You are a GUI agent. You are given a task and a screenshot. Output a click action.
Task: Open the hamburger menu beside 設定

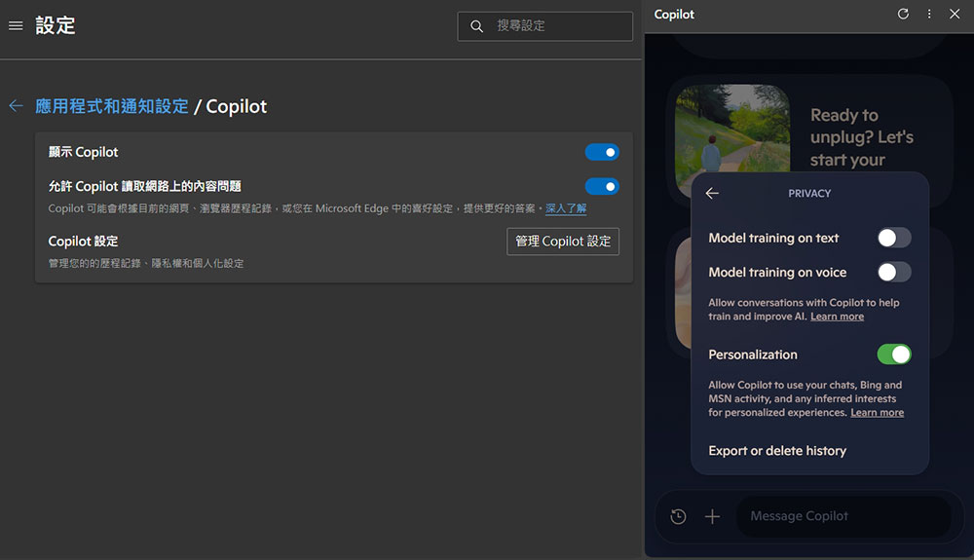point(16,25)
